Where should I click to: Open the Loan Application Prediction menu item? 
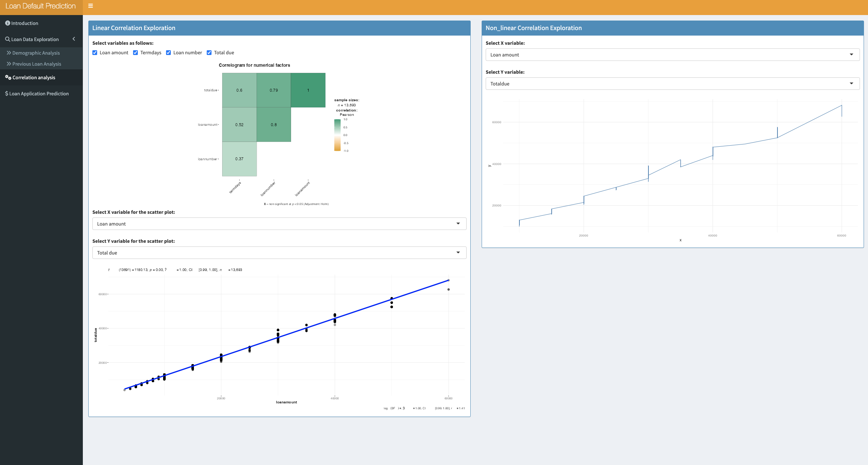[39, 94]
